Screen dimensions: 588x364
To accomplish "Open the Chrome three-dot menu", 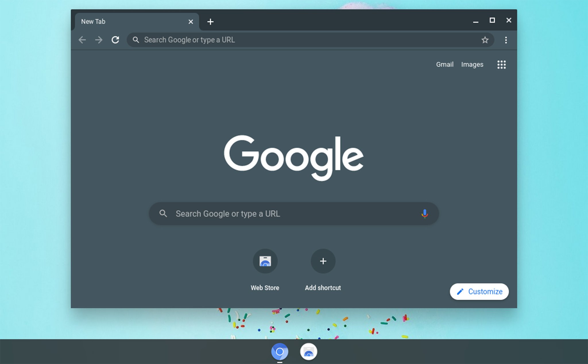I will pyautogui.click(x=506, y=40).
